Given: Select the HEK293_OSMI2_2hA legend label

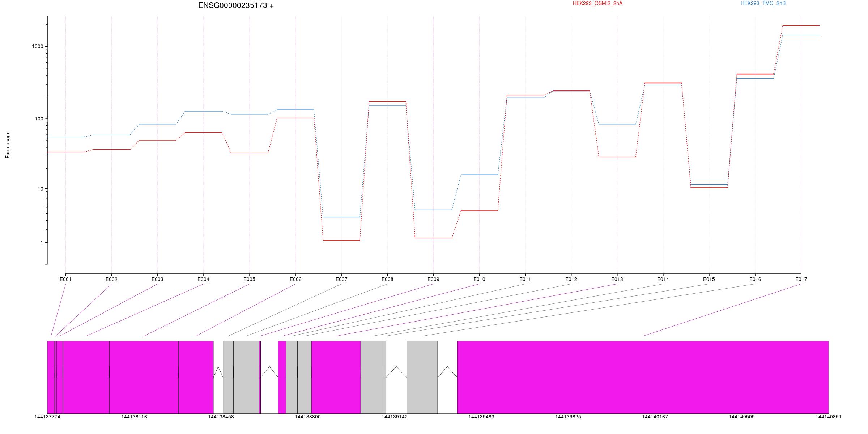Looking at the screenshot, I should point(597,3).
